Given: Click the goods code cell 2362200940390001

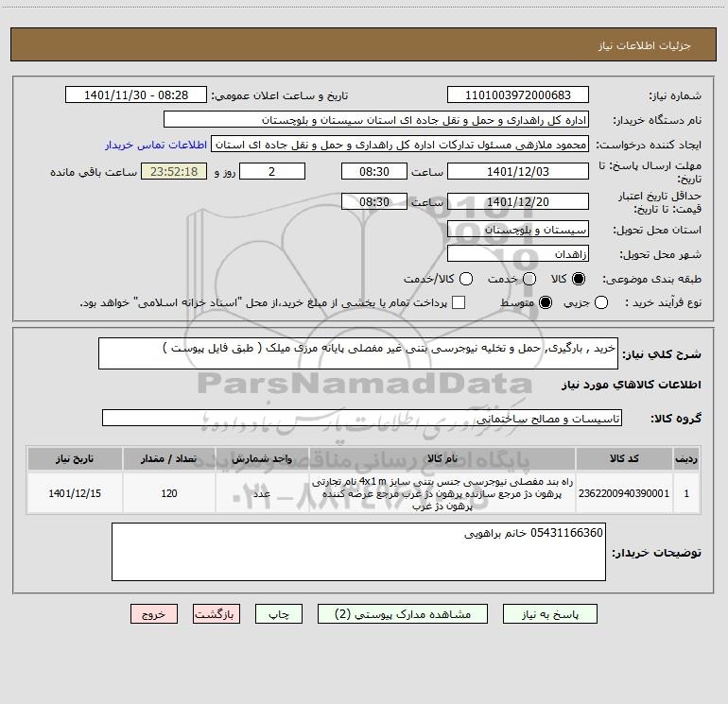Looking at the screenshot, I should point(624,493).
